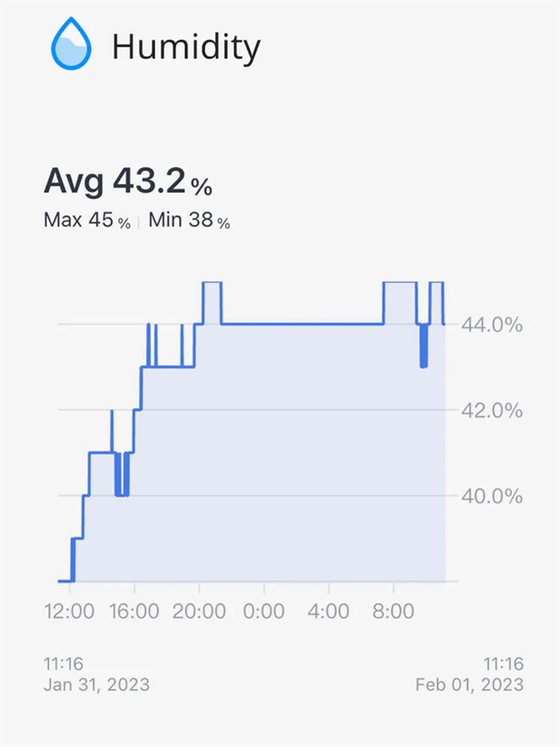
Task: Tap the lowest graph step near 12:00
Action: click(65, 581)
